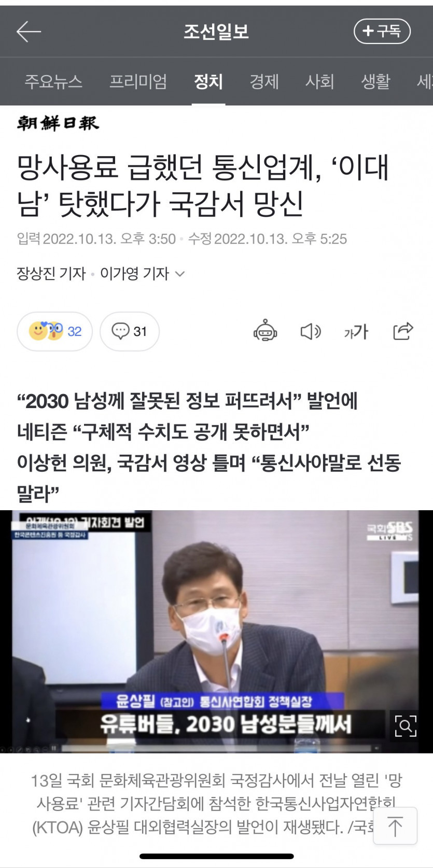
Task: Jump to top with the up arrow button
Action: tap(395, 826)
